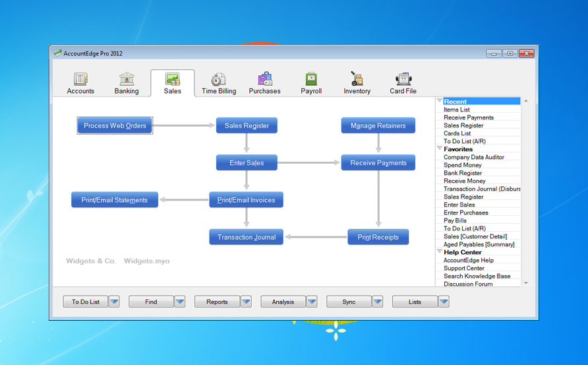Click the Manage Retainers button
The image size is (588, 365).
coord(378,125)
